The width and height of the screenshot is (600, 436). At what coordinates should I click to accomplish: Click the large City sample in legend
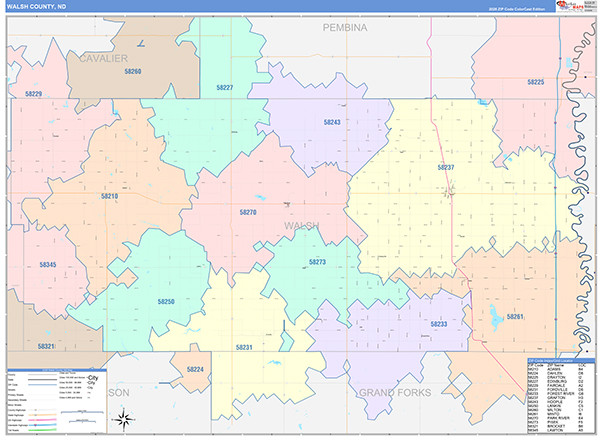tap(93, 377)
